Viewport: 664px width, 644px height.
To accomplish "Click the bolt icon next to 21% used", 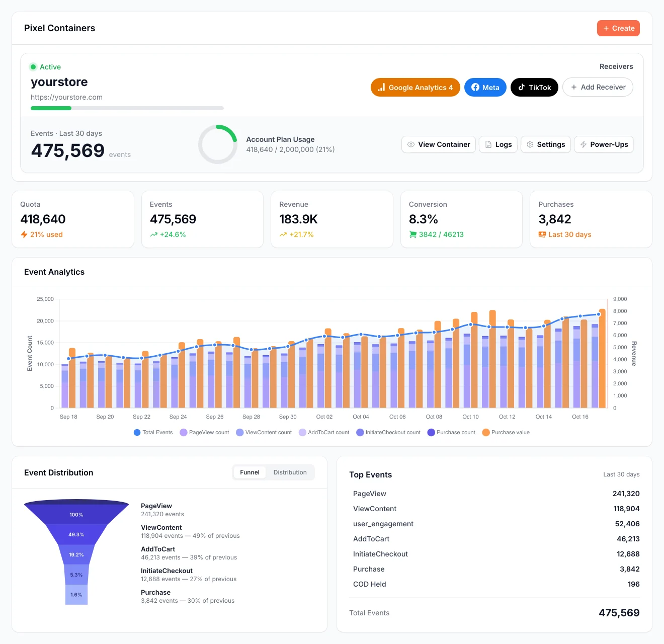I will tap(24, 234).
